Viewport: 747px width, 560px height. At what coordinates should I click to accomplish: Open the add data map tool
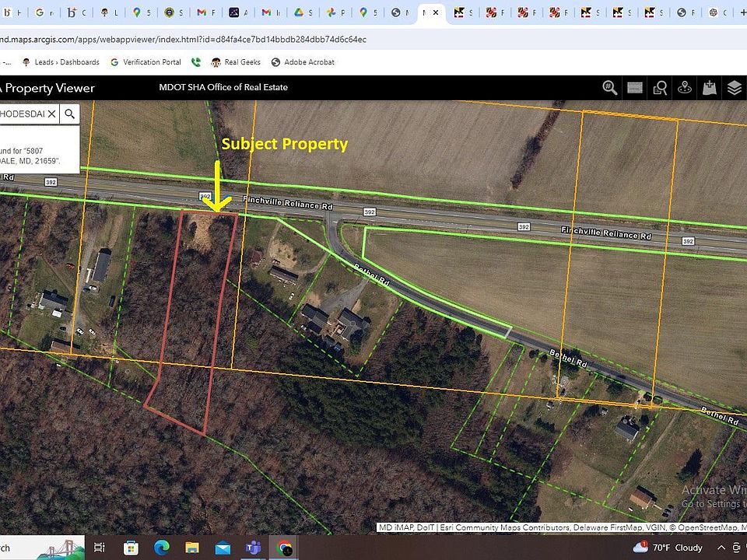[x=710, y=88]
